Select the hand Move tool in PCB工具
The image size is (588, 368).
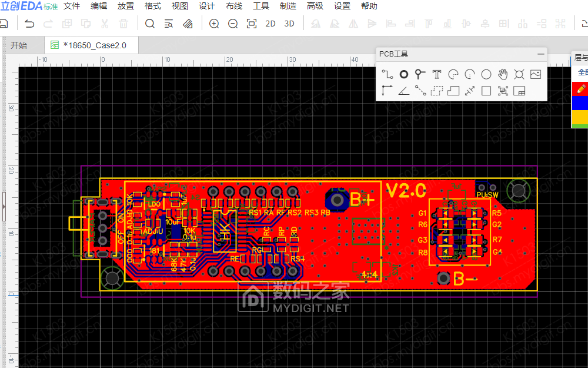[x=503, y=74]
